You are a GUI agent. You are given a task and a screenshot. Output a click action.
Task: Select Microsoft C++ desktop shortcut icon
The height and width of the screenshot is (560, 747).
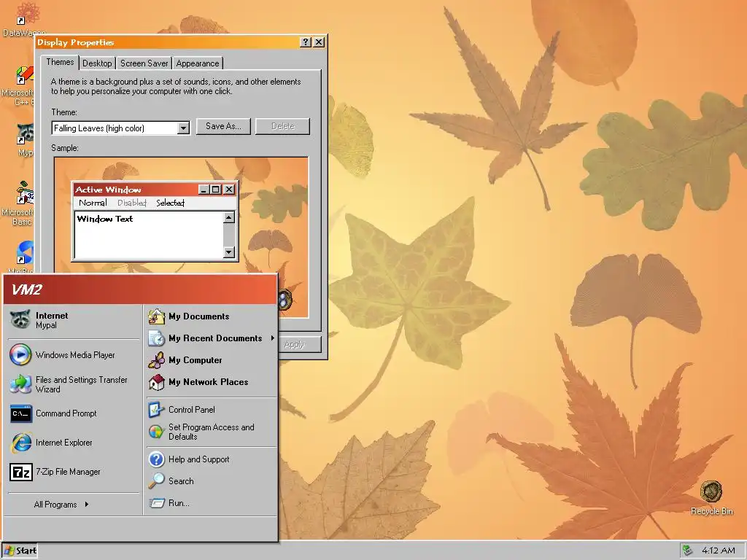point(25,76)
